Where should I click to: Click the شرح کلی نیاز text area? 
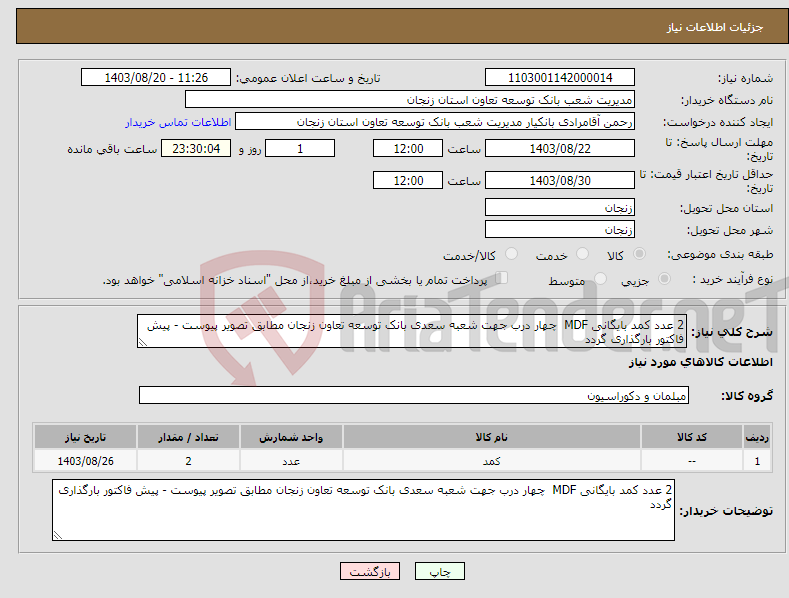(412, 332)
